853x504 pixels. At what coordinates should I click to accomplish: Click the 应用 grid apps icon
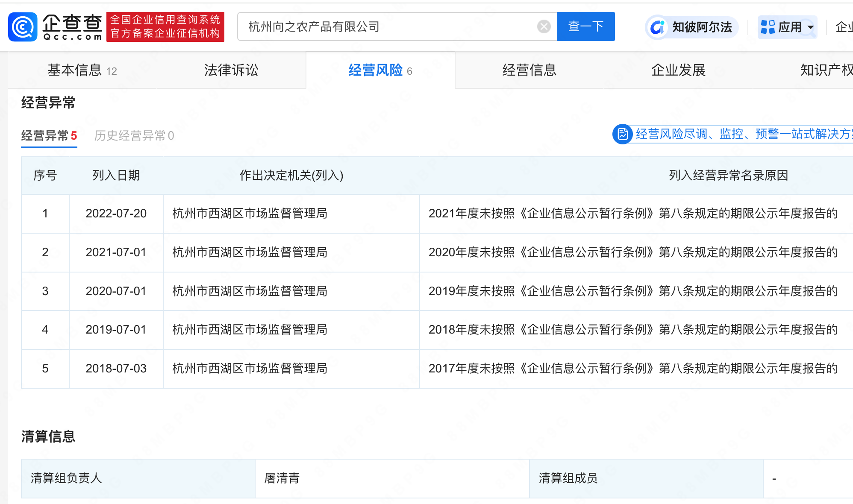[x=768, y=27]
